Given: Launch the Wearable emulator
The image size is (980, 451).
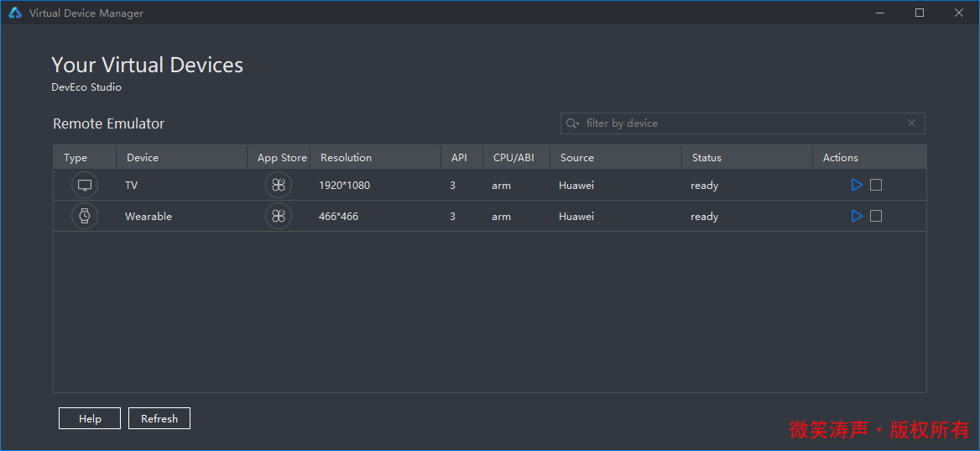Looking at the screenshot, I should 857,216.
